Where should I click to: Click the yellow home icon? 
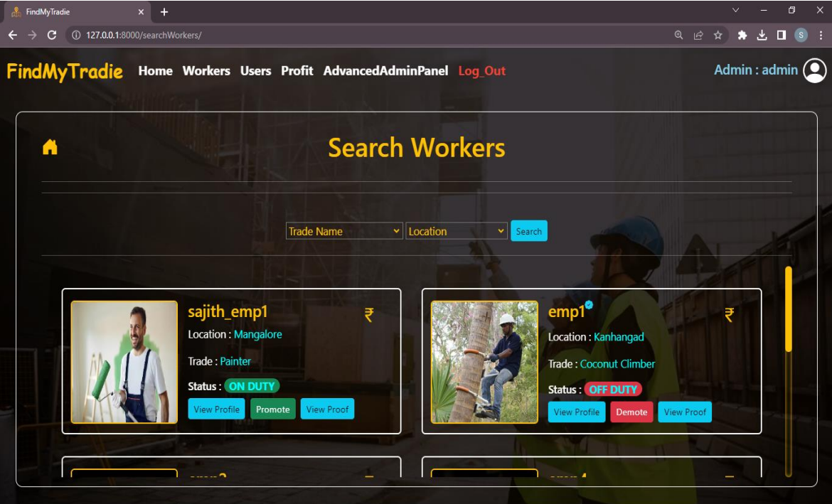[x=50, y=147]
